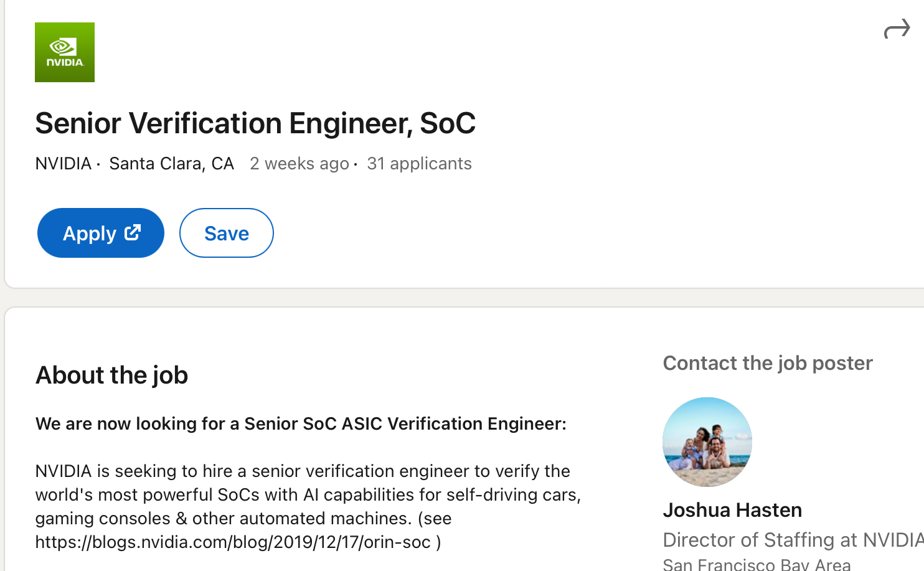The image size is (924, 571).
Task: Open Joshua Hasten's profile photo
Action: (707, 442)
